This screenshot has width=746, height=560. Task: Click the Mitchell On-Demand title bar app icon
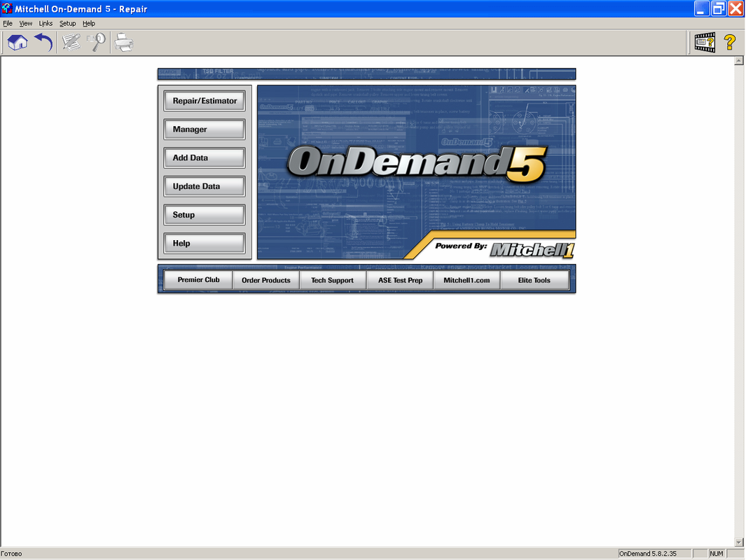(x=6, y=8)
